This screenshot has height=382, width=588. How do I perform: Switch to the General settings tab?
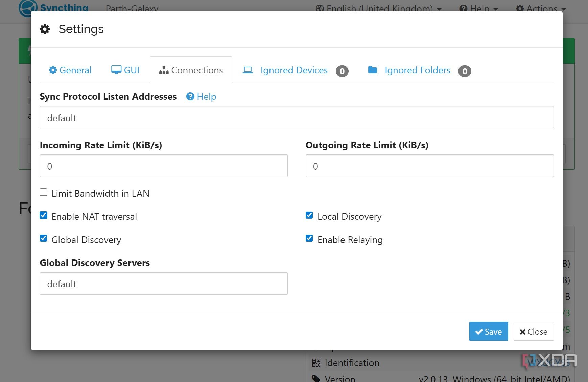click(x=70, y=70)
